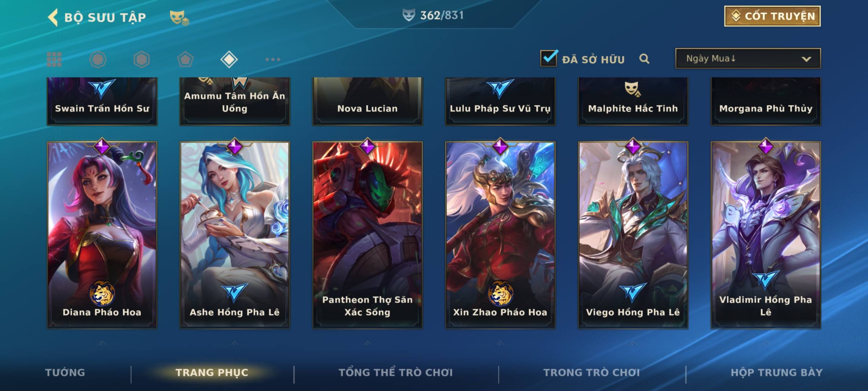Select the first circular rarity filter icon
The width and height of the screenshot is (868, 391).
98,59
